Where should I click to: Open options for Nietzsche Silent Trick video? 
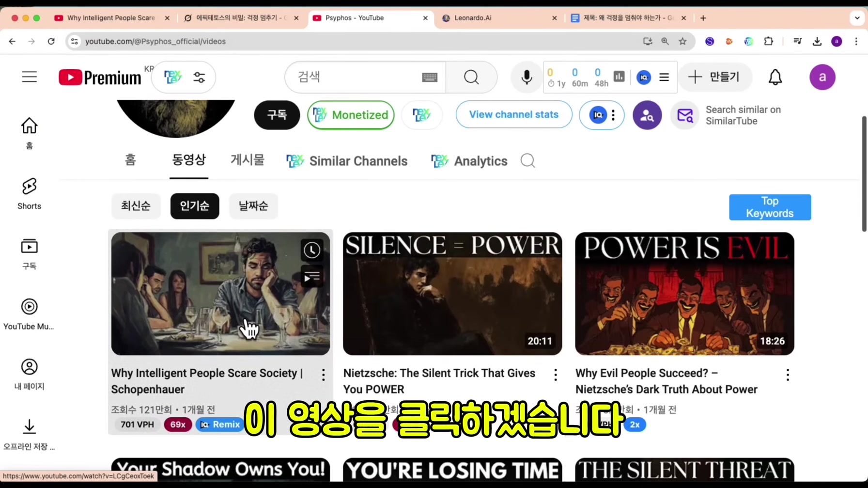click(556, 375)
